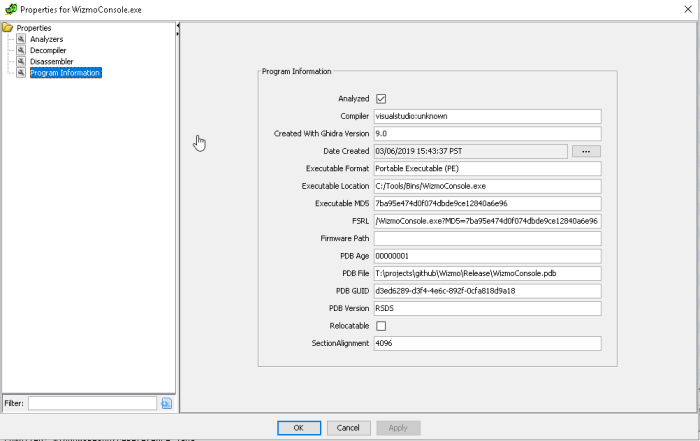
Task: Collapse the left panel using splitter arrow
Action: [178, 26]
